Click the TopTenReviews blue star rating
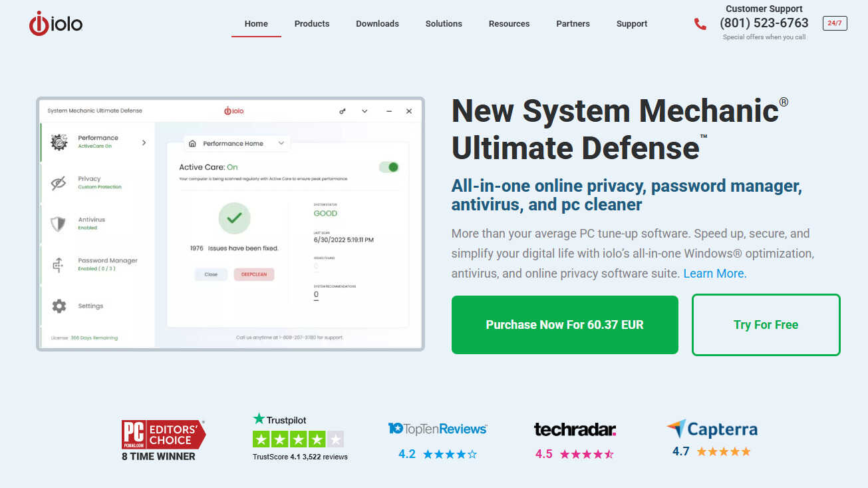This screenshot has width=868, height=488. (x=450, y=454)
